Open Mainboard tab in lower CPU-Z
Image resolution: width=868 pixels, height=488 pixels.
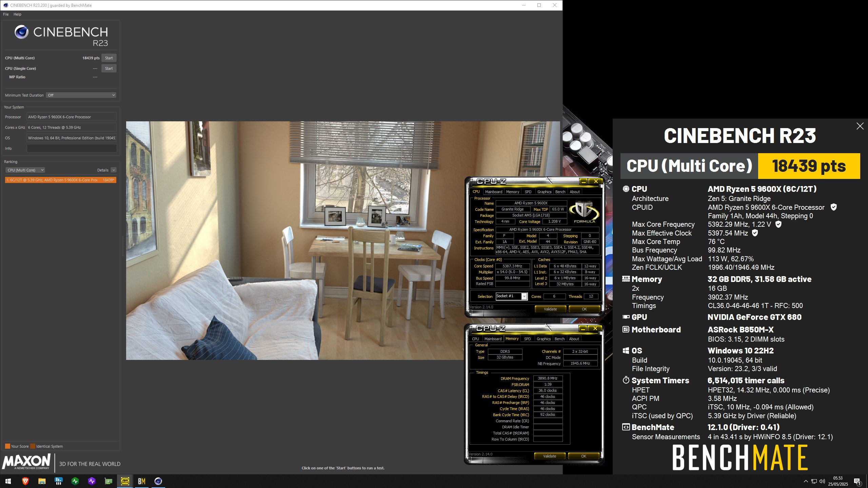(x=493, y=339)
